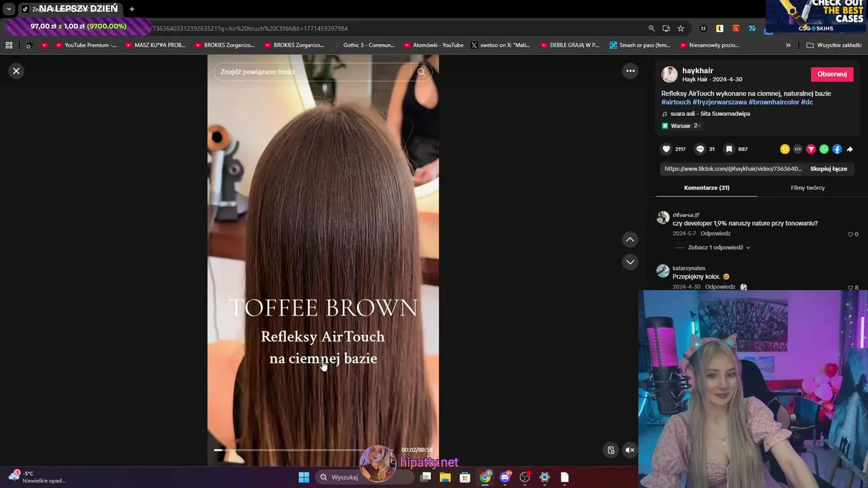Screen dimensions: 868x488
Task: Click the red search extension icon
Action: [736, 28]
